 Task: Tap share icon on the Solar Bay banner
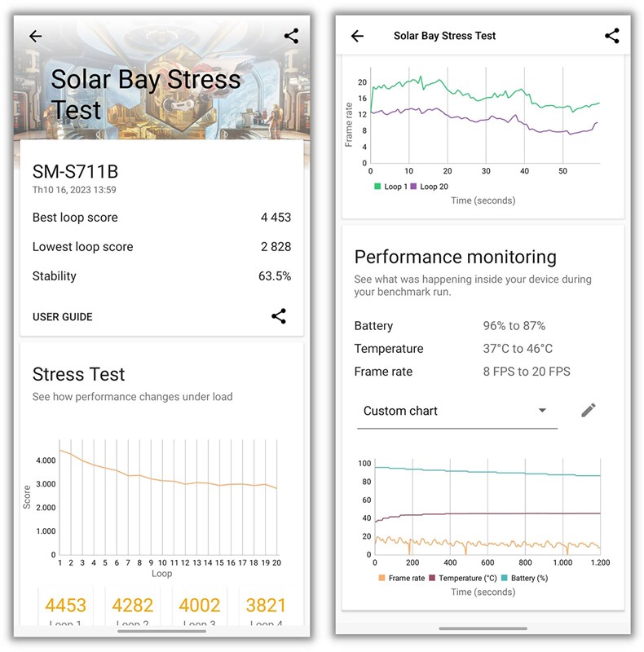[291, 36]
